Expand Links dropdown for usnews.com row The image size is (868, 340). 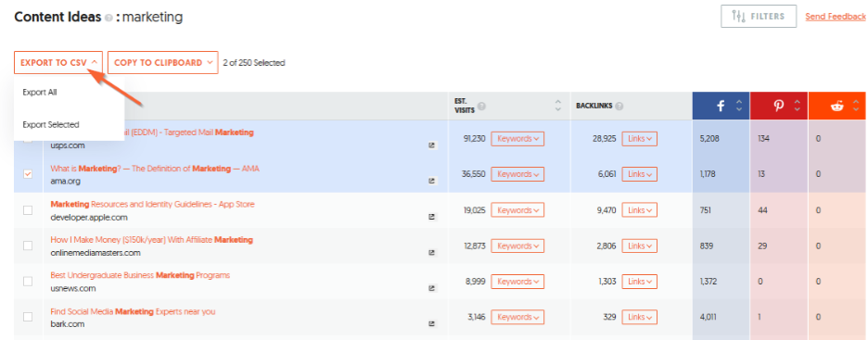(x=639, y=282)
